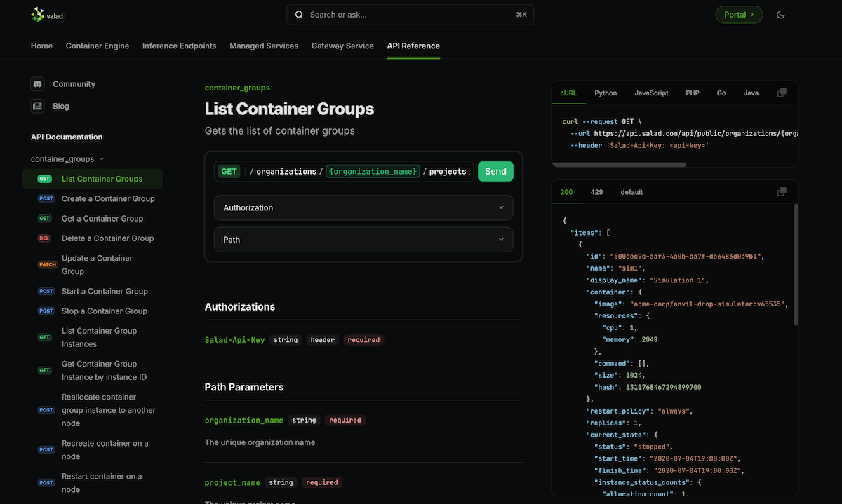Screen dimensions: 842x504
Task: Open Create a Container Group page
Action: (108, 199)
